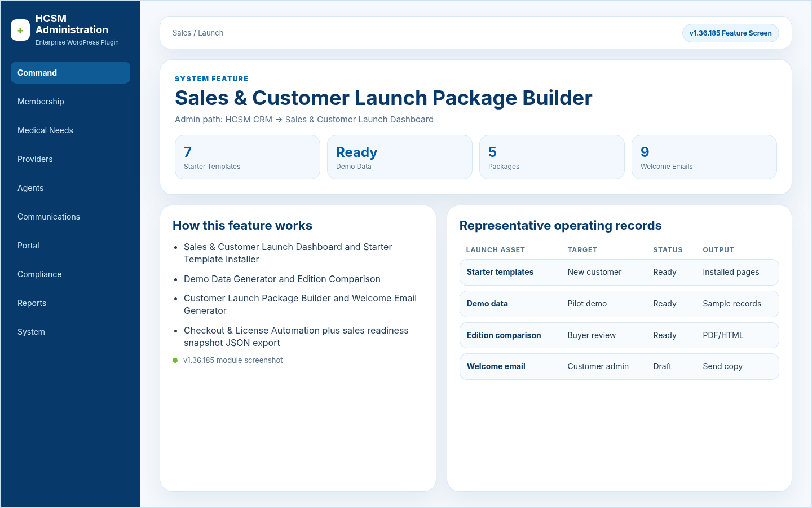The height and width of the screenshot is (508, 812).
Task: Open Medical Needs in the sidebar
Action: tap(70, 130)
